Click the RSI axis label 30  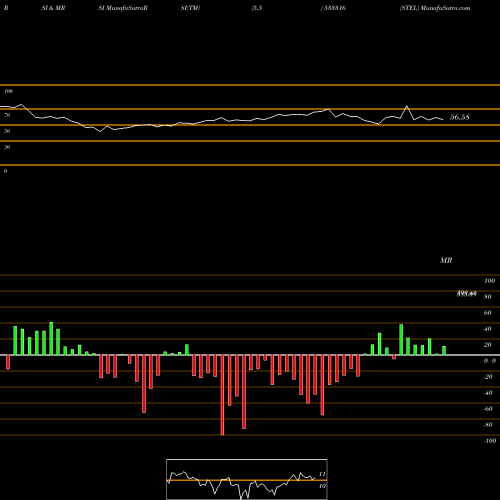click(7, 147)
